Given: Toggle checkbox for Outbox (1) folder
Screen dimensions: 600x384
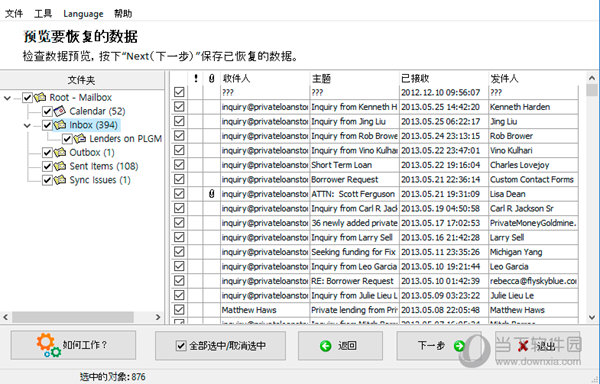Looking at the screenshot, I should coord(47,153).
